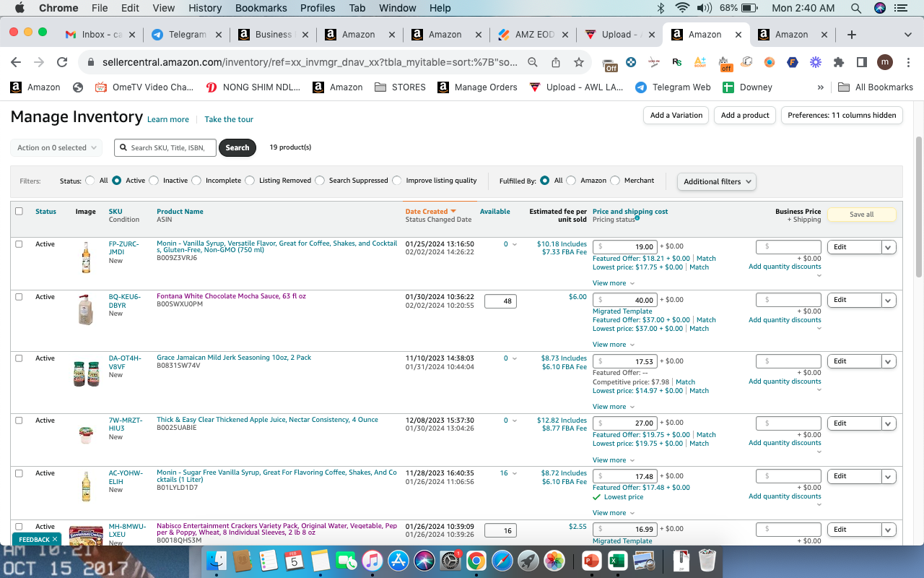This screenshot has width=924, height=578.
Task: Open Notes app in the Dock
Action: (x=321, y=560)
